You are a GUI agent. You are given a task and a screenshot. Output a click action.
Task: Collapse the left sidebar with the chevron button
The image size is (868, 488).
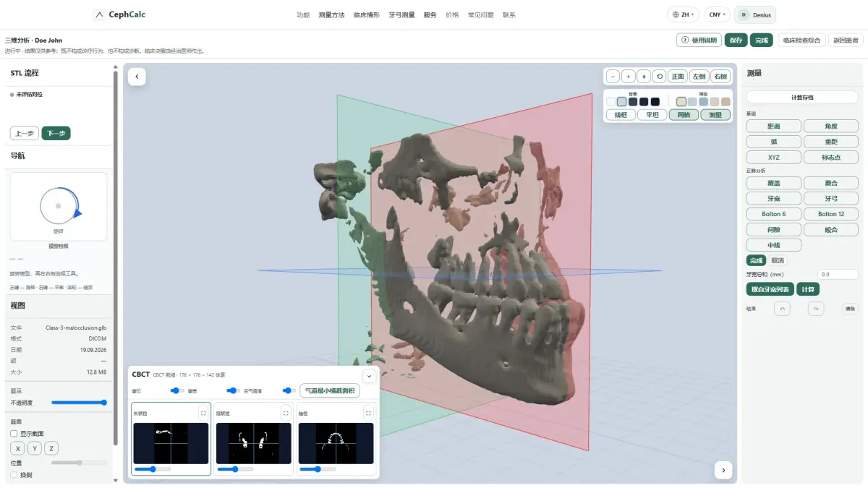(137, 77)
